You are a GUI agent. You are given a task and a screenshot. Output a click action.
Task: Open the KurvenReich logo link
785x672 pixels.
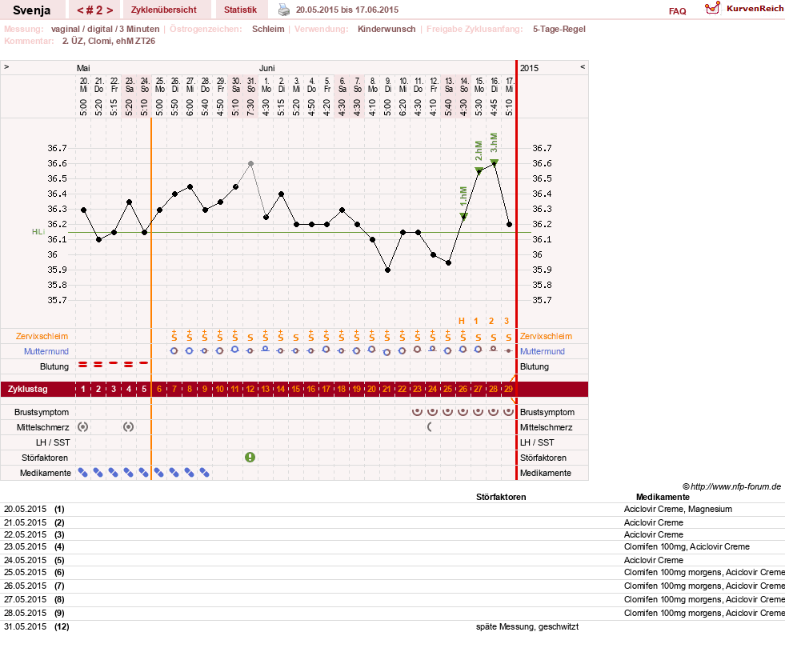click(x=743, y=9)
